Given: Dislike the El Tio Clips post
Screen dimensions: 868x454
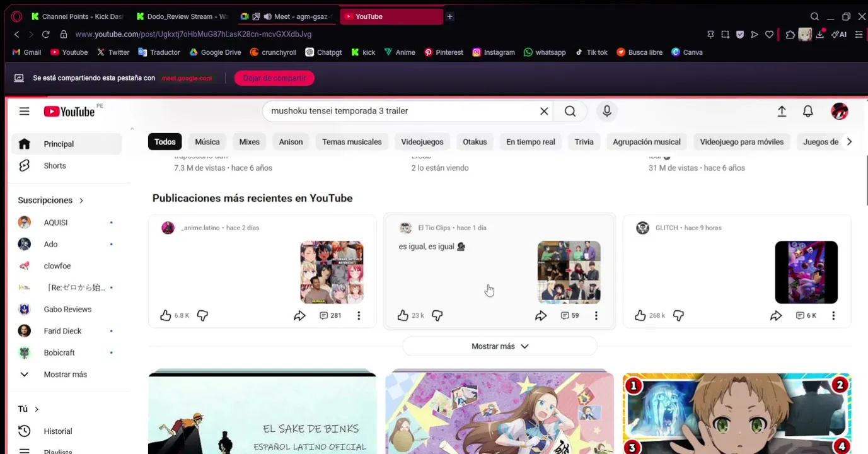Looking at the screenshot, I should [437, 315].
